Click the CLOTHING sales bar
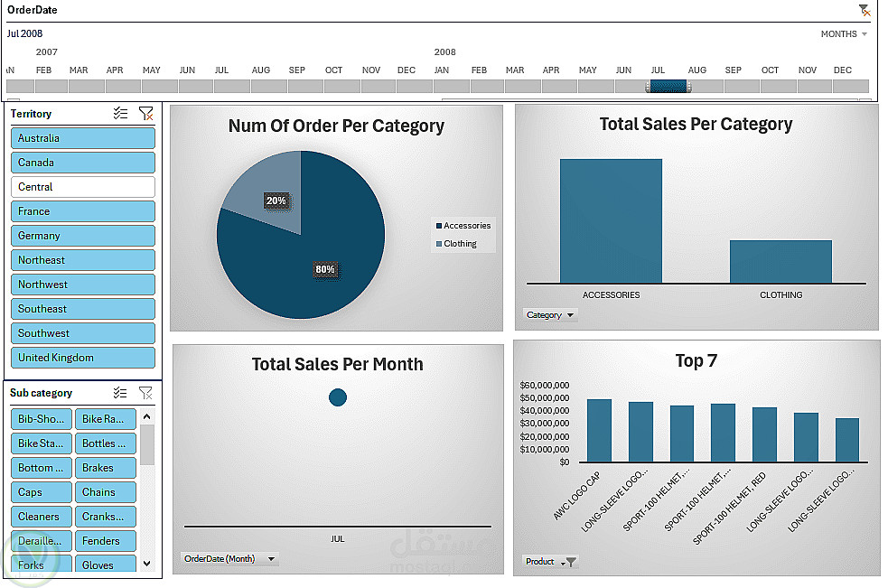The height and width of the screenshot is (588, 888). point(781,262)
